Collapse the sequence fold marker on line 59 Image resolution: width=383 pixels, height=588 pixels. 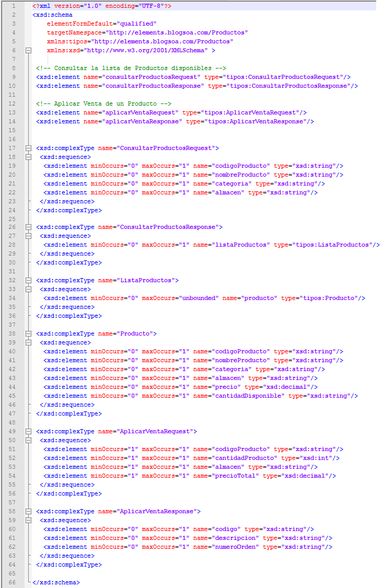[28, 521]
